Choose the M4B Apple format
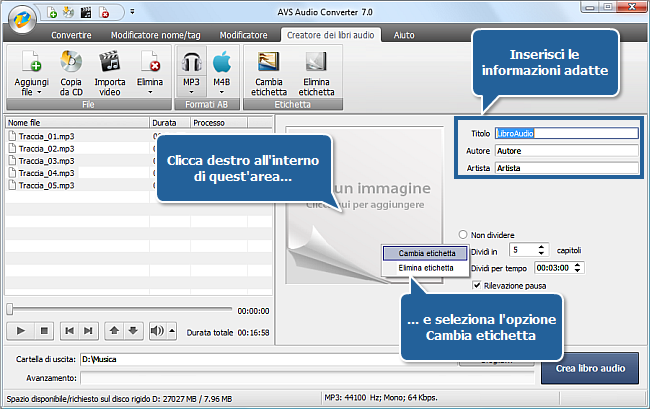Screen dimensions: 650x409 221,62
